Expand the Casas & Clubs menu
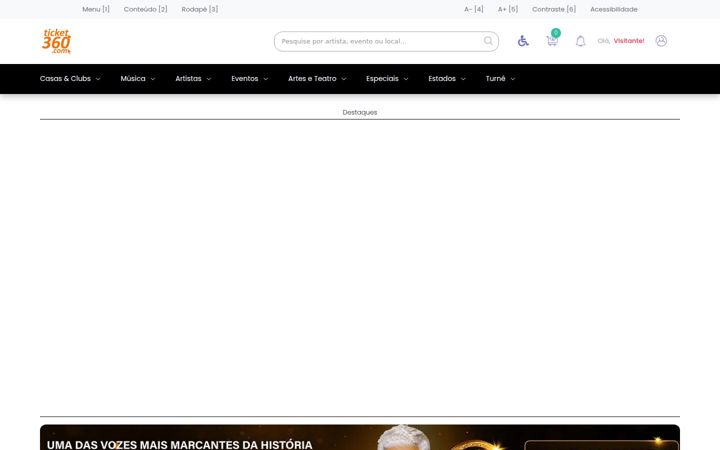The width and height of the screenshot is (720, 450). coord(70,79)
